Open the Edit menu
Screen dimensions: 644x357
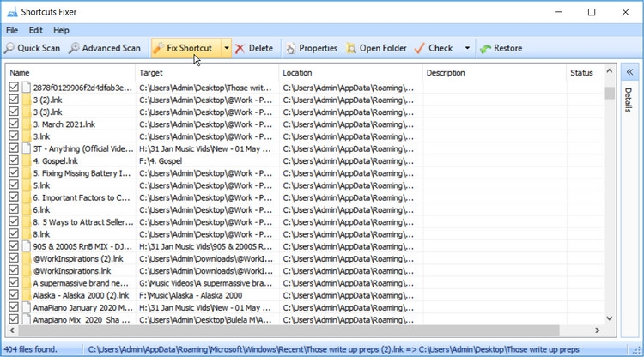click(36, 30)
